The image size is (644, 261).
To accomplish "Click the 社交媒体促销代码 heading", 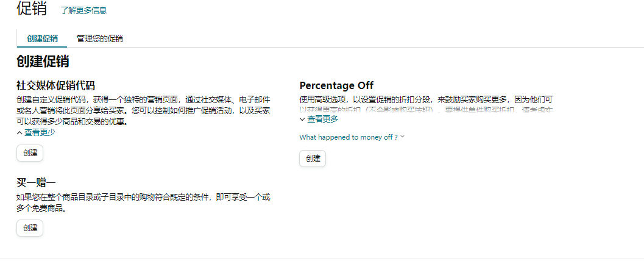I will point(55,85).
